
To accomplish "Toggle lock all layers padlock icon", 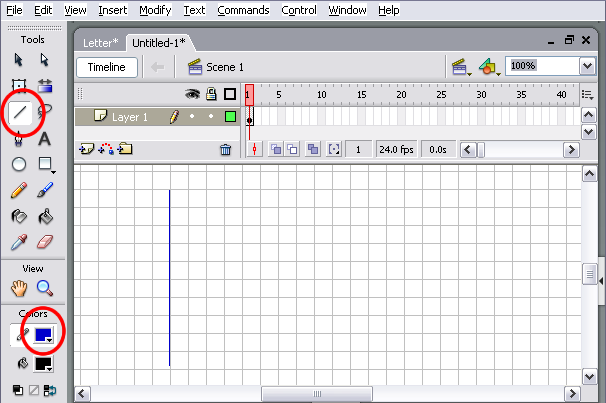I will coord(211,95).
